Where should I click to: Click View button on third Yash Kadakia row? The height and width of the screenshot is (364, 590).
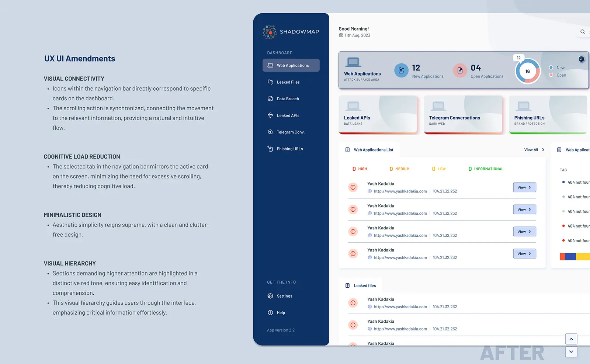coord(524,232)
